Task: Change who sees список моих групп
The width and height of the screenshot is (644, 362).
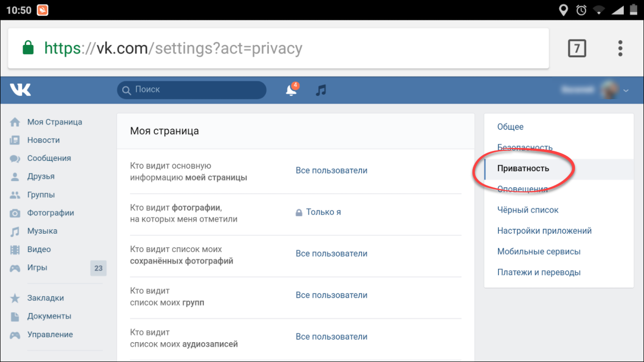Action: pos(331,295)
